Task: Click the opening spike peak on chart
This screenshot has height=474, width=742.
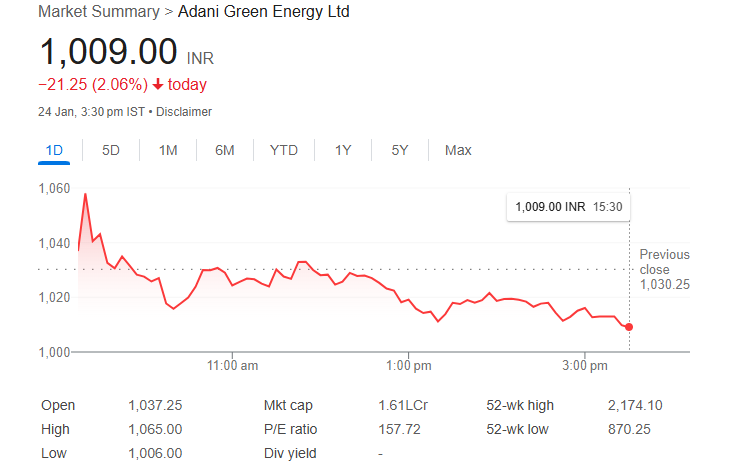Action: tap(85, 194)
